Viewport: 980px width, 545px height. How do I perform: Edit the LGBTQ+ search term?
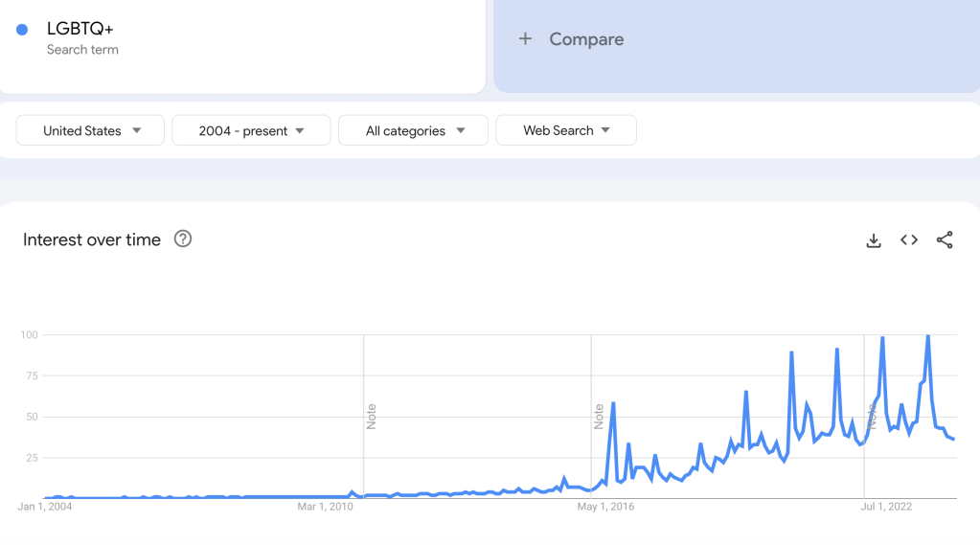(x=80, y=29)
